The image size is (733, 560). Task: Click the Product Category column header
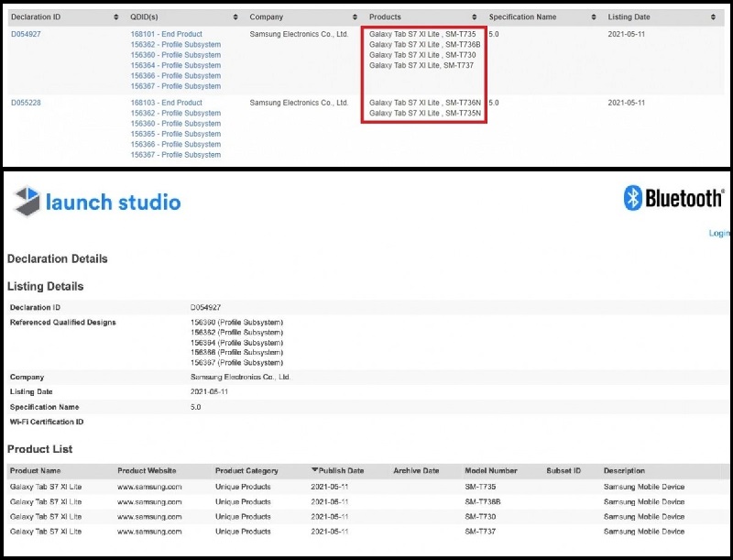click(x=246, y=471)
